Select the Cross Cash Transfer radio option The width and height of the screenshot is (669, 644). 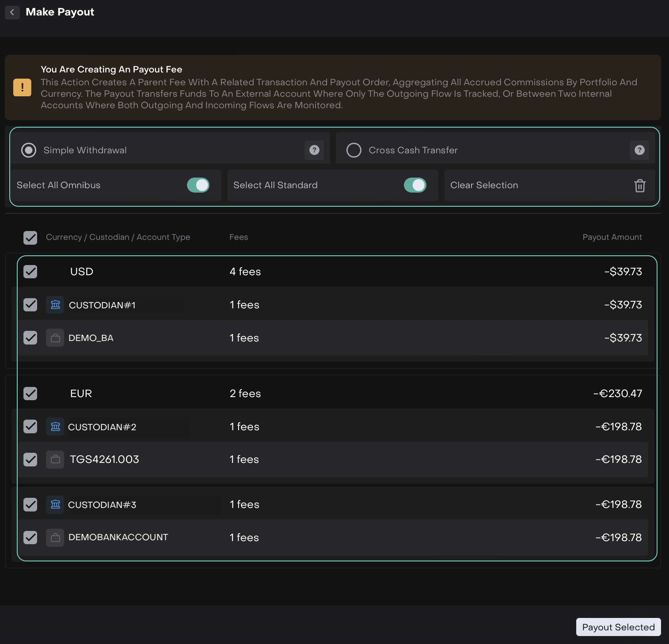[354, 150]
